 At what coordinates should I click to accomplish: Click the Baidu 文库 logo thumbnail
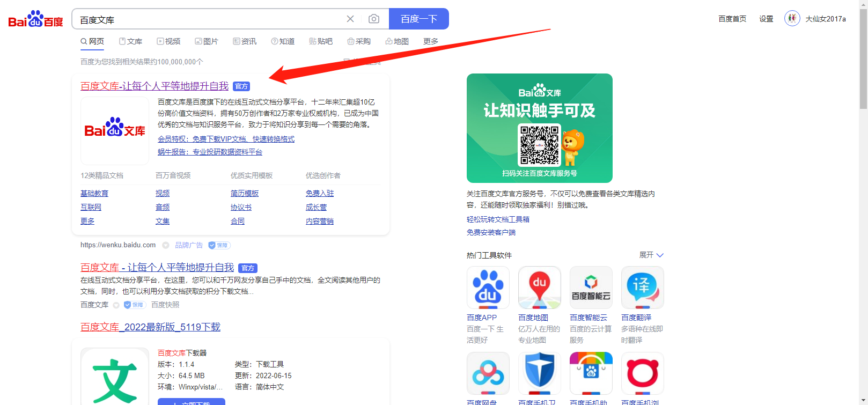tap(115, 130)
